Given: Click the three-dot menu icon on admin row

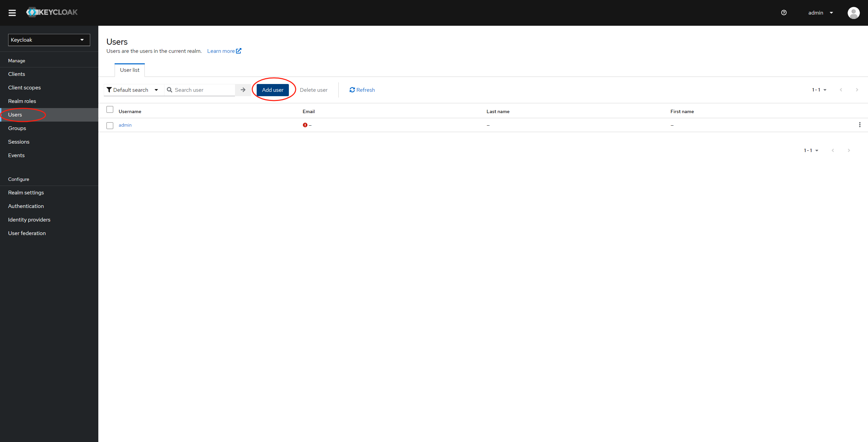Looking at the screenshot, I should [860, 125].
